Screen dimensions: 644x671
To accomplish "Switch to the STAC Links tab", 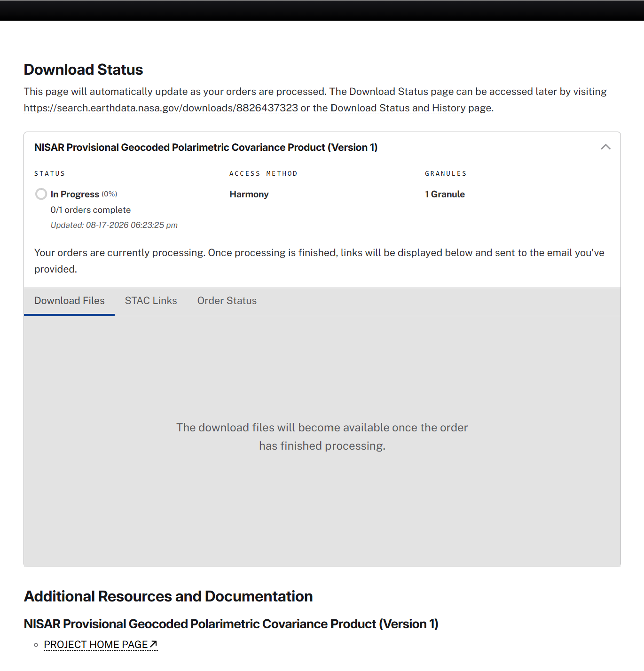I will tap(151, 301).
